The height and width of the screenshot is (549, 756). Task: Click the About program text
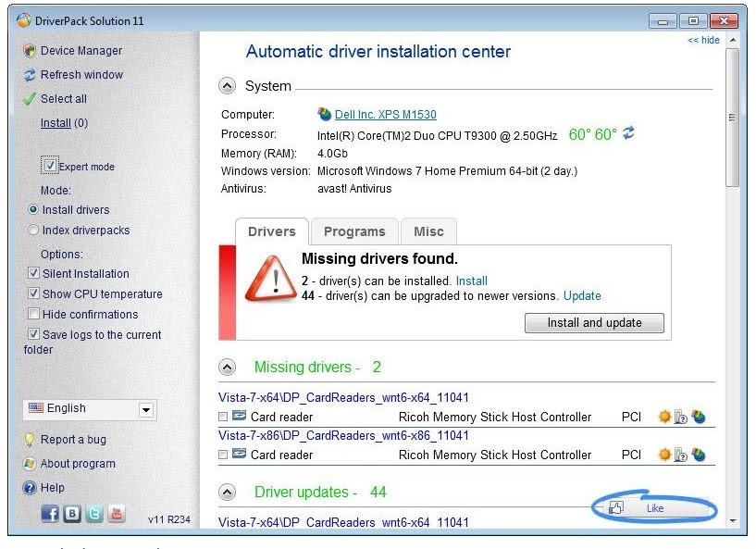78,464
